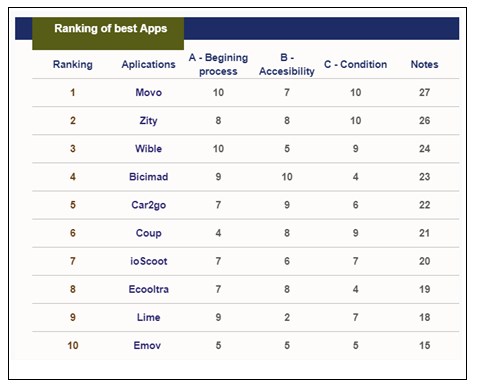Click the C - Condition column header
This screenshot has width=477, height=387.
point(355,64)
